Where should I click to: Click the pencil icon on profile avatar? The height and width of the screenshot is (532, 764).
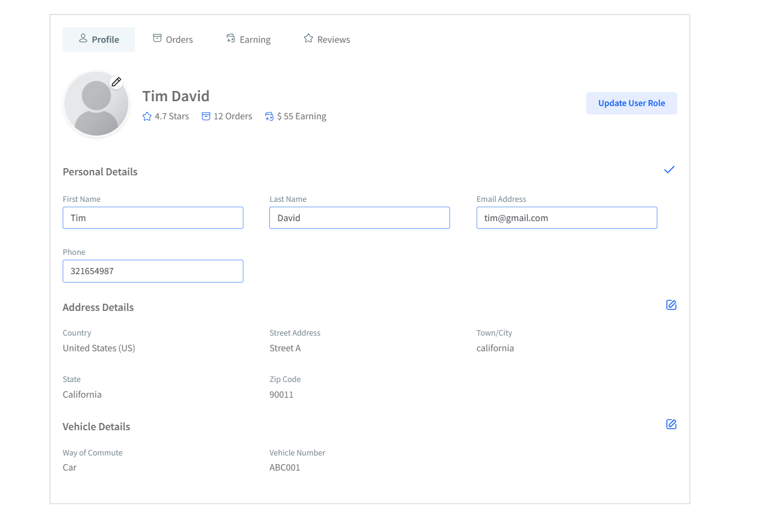coord(116,82)
